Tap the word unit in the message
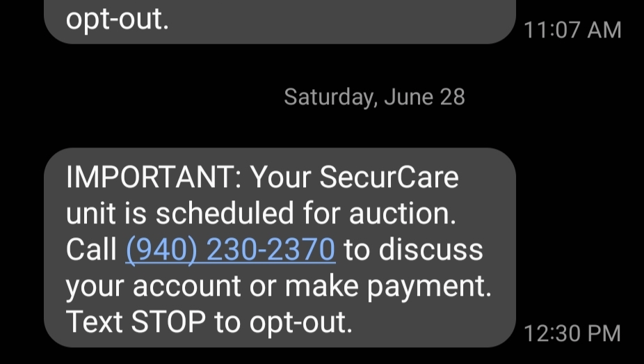The height and width of the screenshot is (364, 644). (89, 214)
